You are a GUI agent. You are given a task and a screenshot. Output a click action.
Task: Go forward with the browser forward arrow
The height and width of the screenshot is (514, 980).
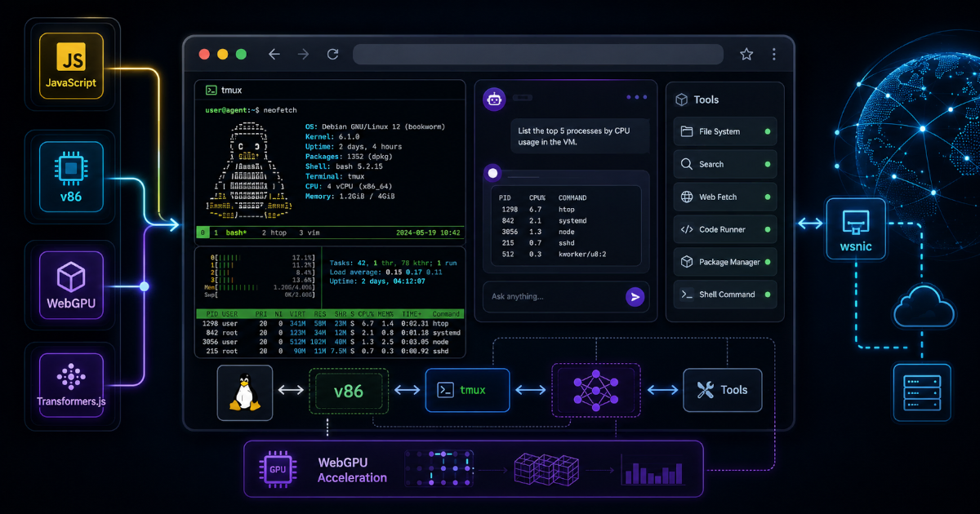click(x=303, y=54)
